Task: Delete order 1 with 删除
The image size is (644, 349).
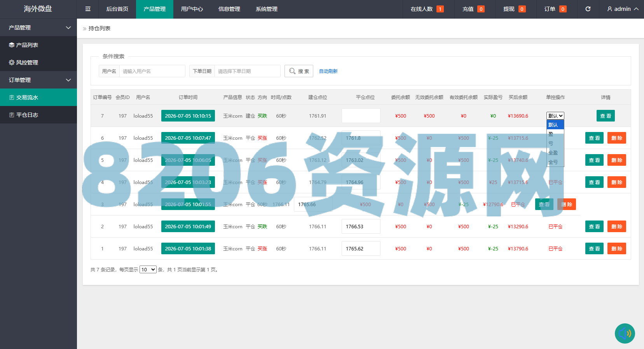Action: click(617, 248)
